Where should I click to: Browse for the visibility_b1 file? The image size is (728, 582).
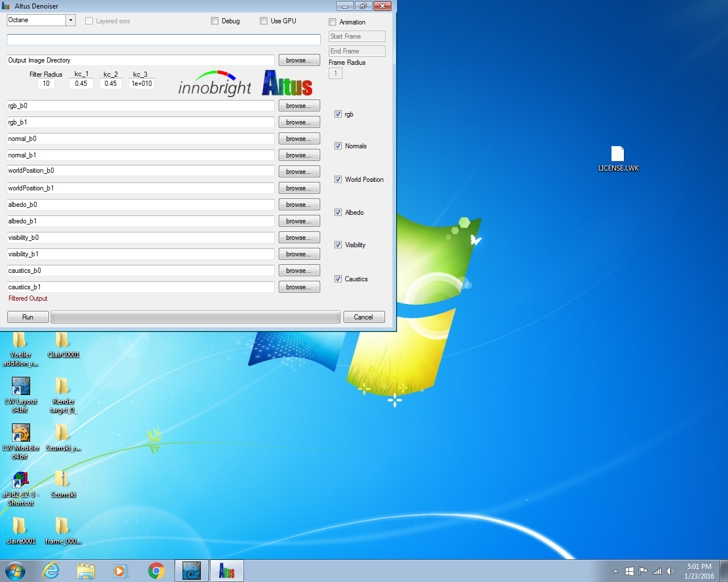click(299, 254)
